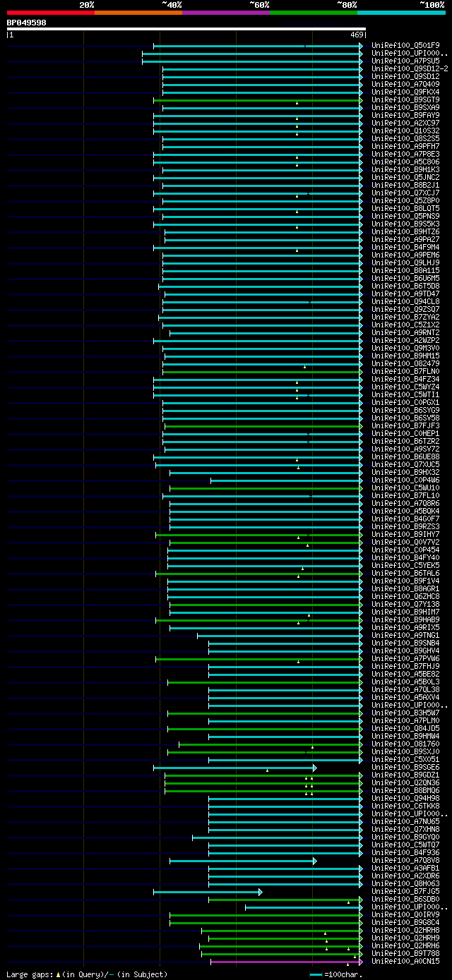The width and height of the screenshot is (452, 980).
Task: Open hit UniRef100_Q501F9
Action: point(405,45)
